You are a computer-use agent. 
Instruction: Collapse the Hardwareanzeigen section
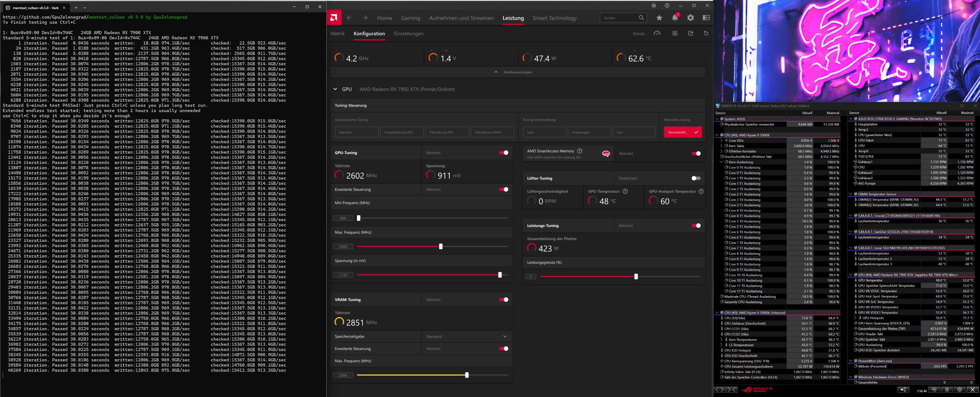(x=496, y=72)
